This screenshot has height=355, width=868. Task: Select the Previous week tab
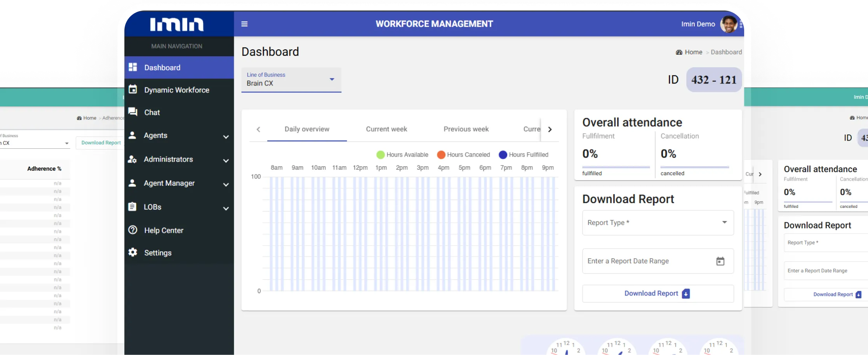[466, 129]
